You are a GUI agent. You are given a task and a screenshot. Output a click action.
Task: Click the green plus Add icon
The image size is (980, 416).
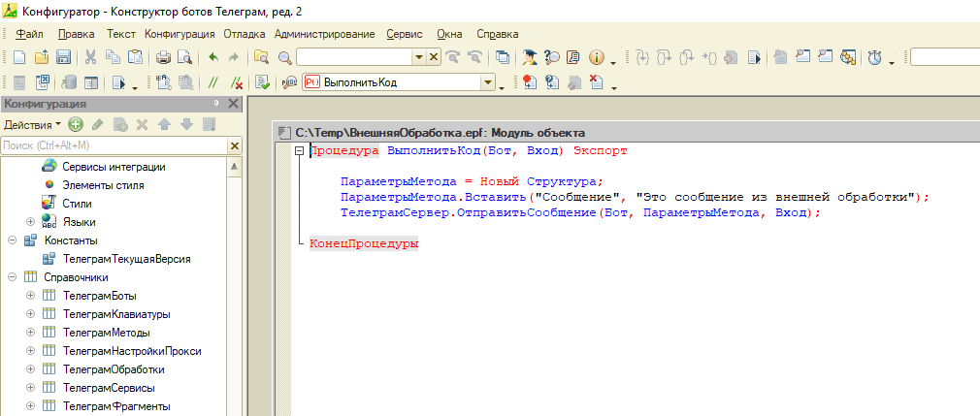coord(76,124)
